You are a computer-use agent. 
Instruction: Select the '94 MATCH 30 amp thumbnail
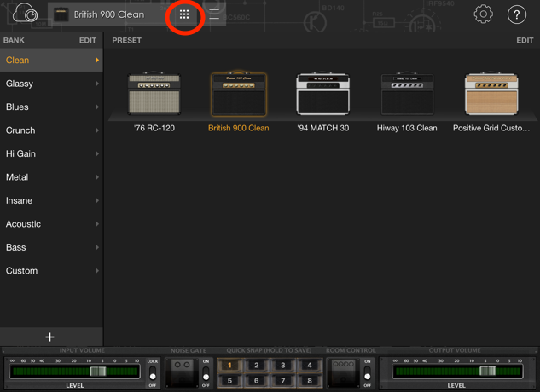pyautogui.click(x=323, y=93)
